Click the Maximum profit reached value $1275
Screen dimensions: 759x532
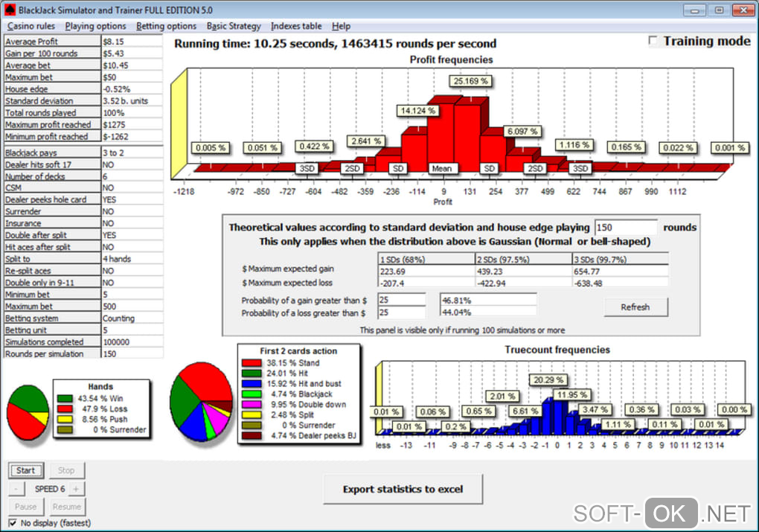pyautogui.click(x=132, y=124)
